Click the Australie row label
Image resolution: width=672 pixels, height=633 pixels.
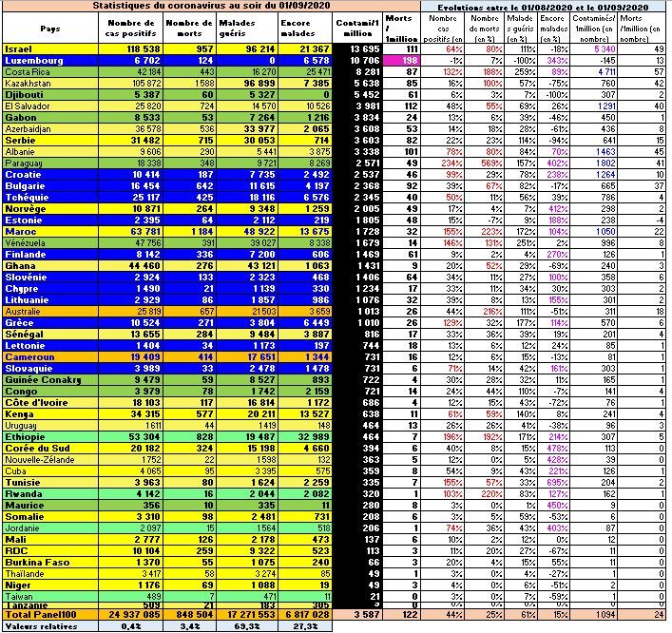click(50, 312)
